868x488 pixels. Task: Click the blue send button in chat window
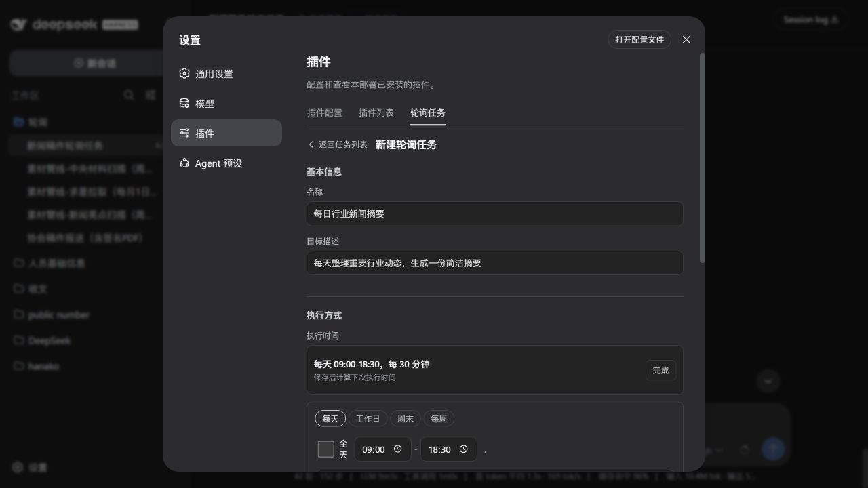point(773,449)
